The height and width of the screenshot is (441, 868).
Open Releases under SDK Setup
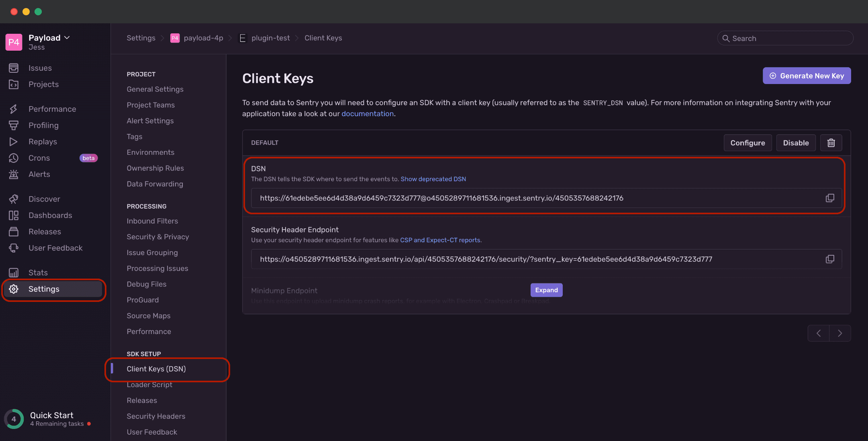pyautogui.click(x=142, y=400)
